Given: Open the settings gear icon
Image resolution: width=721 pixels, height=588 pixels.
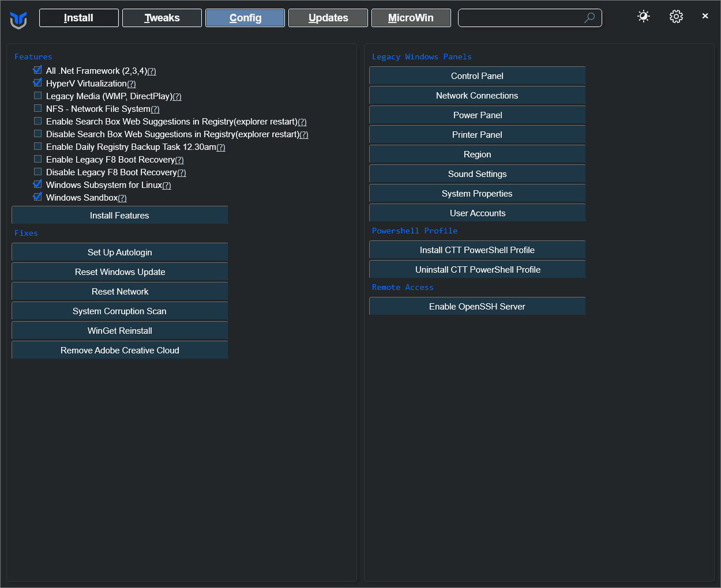Looking at the screenshot, I should pyautogui.click(x=676, y=17).
